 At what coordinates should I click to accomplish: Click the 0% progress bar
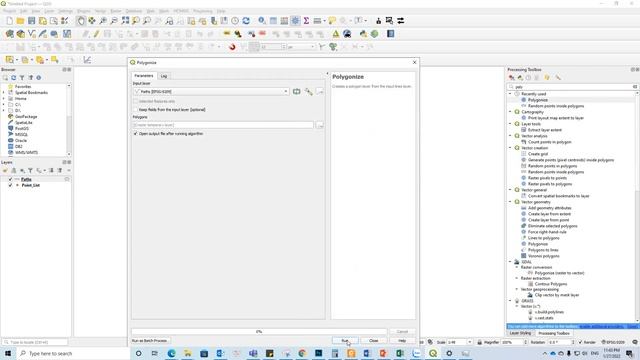pos(259,332)
